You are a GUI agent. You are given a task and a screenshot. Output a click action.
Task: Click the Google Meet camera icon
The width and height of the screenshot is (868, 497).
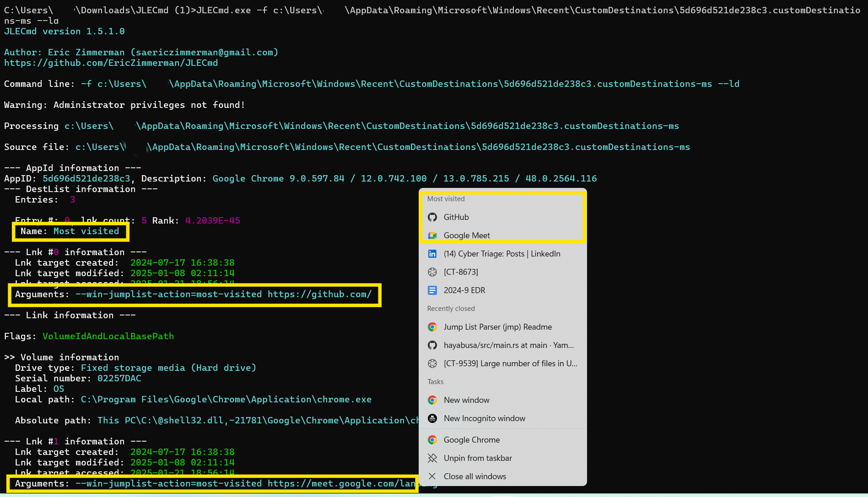coord(432,235)
